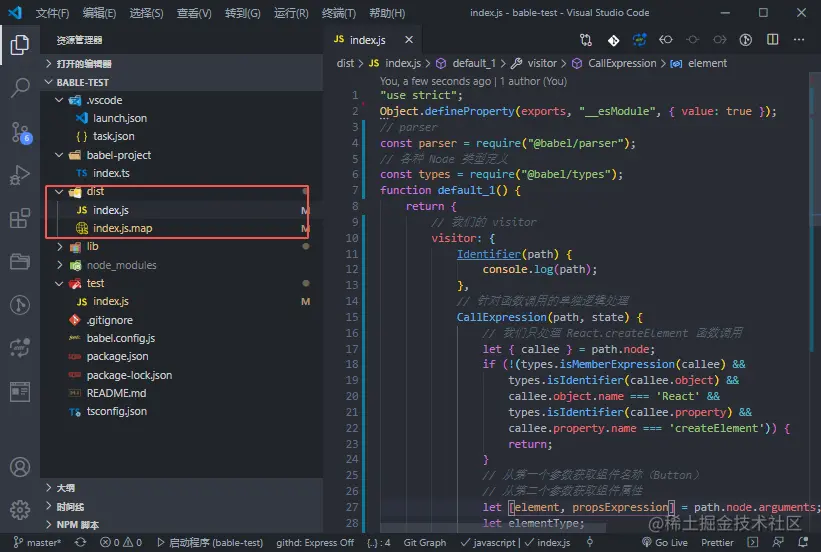Open package.json file
The width and height of the screenshot is (821, 552).
point(117,356)
